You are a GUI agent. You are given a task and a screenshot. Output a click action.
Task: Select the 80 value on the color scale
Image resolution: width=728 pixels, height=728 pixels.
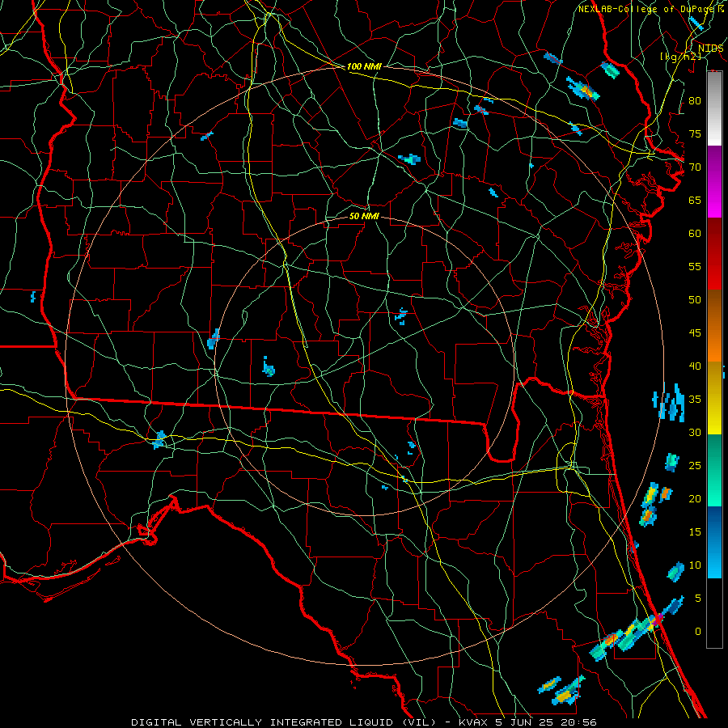(695, 101)
